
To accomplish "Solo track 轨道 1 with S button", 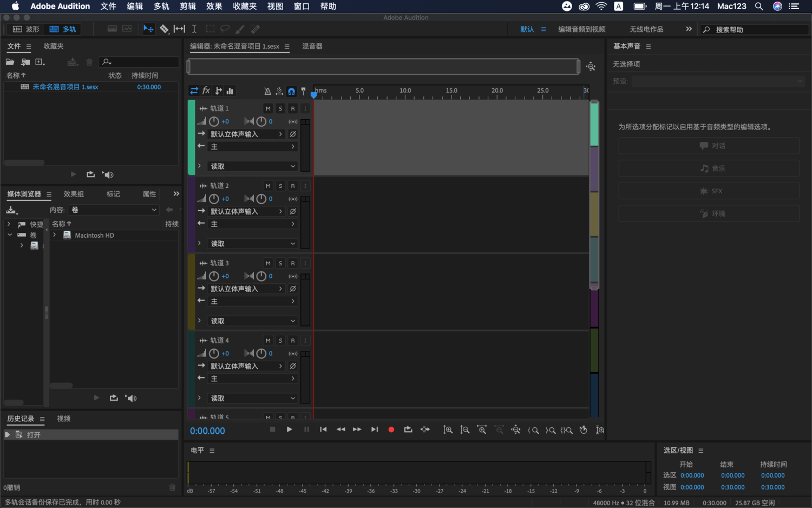I will 280,108.
